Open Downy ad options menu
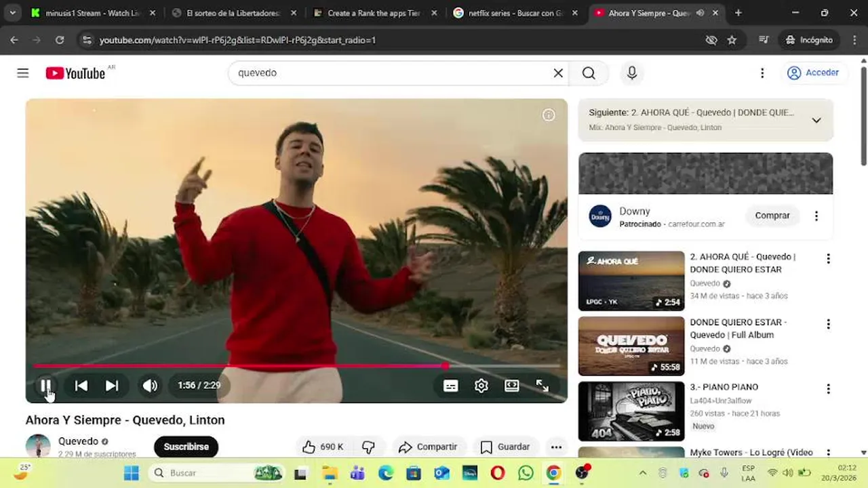This screenshot has width=868, height=488. click(x=816, y=216)
